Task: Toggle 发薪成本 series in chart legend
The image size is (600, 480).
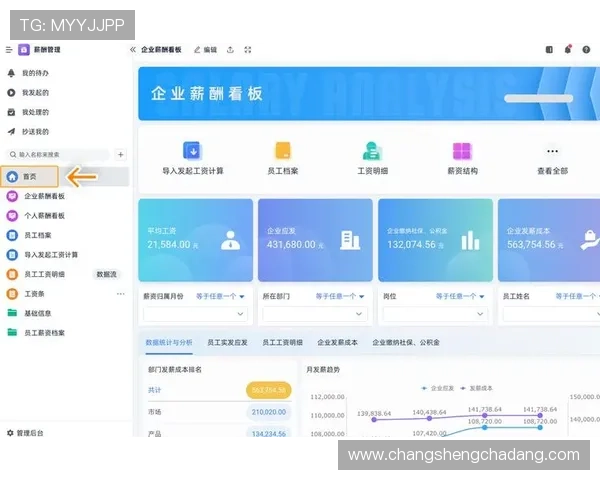Action: 476,388
